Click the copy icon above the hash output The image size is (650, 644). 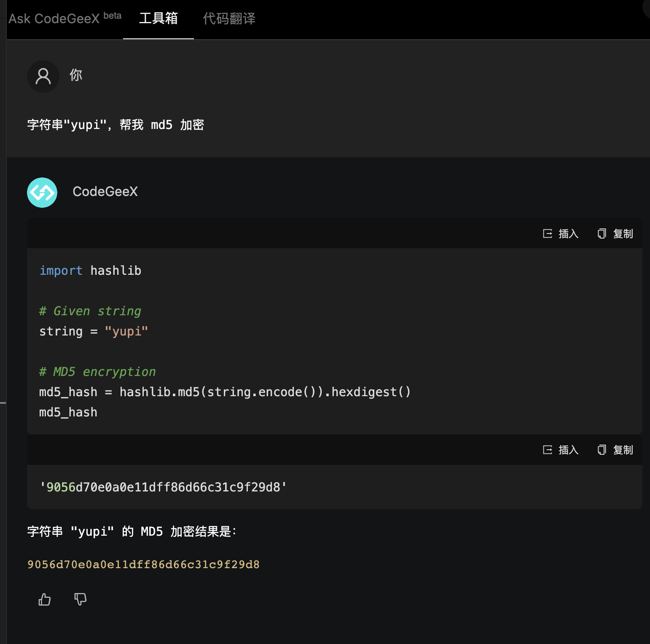602,450
